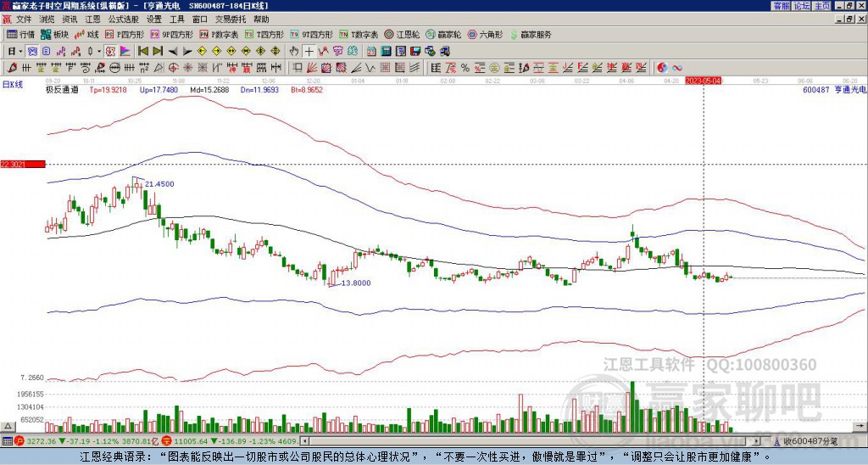Click the 板块 toolbar button
The width and height of the screenshot is (868, 465).
pyautogui.click(x=54, y=35)
